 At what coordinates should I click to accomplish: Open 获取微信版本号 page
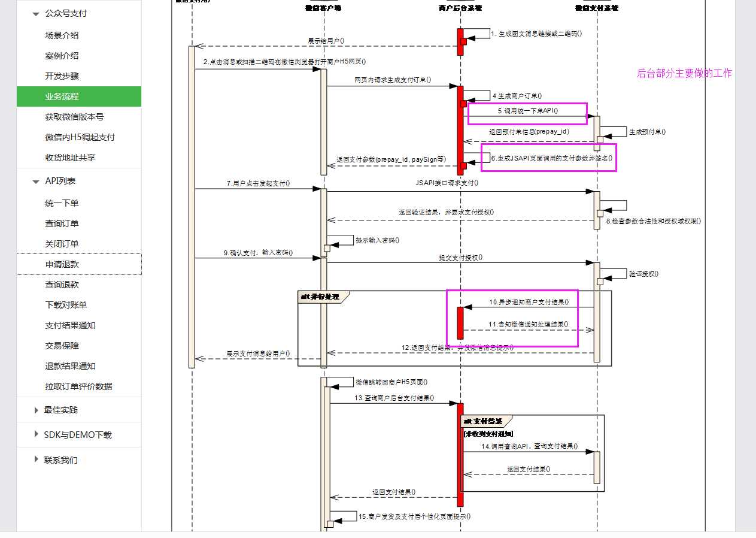[x=74, y=117]
